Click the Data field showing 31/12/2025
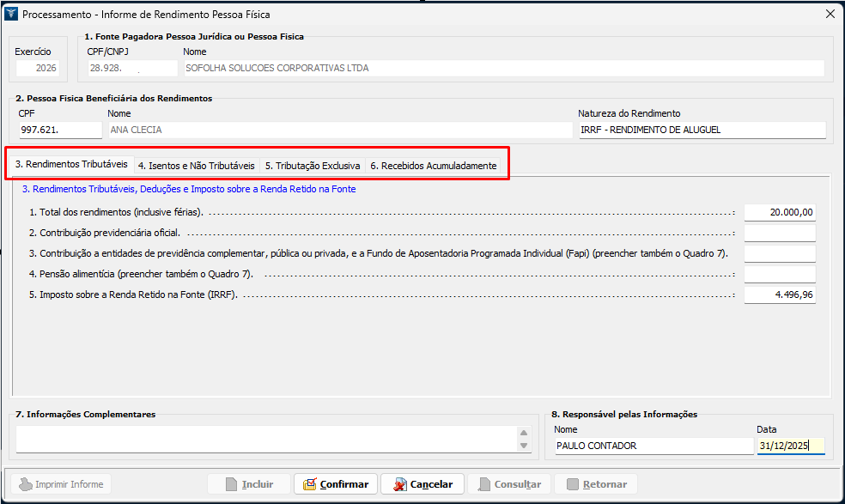This screenshot has height=504, width=845. pyautogui.click(x=790, y=446)
